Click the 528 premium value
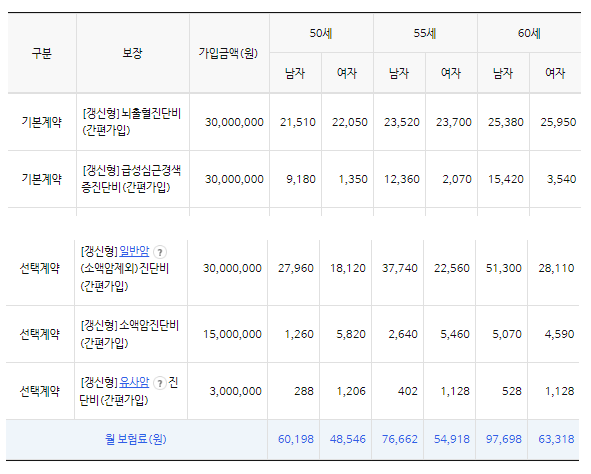 512,391
